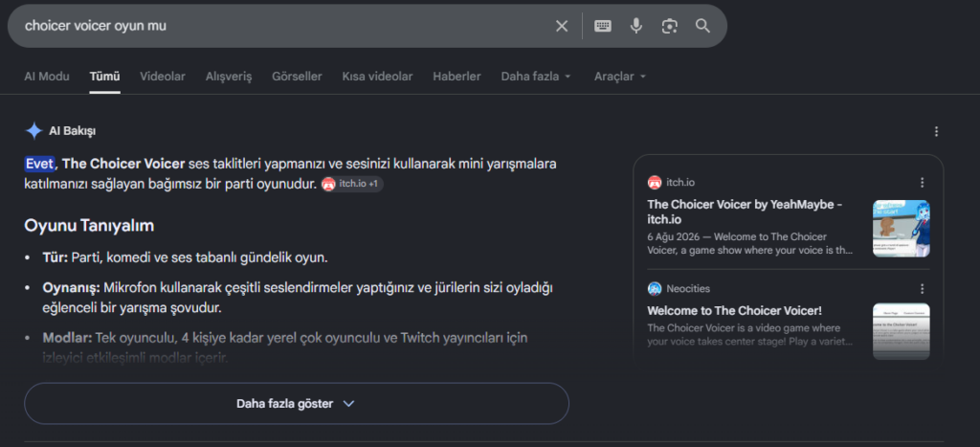
Task: Open The Choicer Voicer by YeahMaybe link
Action: [x=745, y=212]
